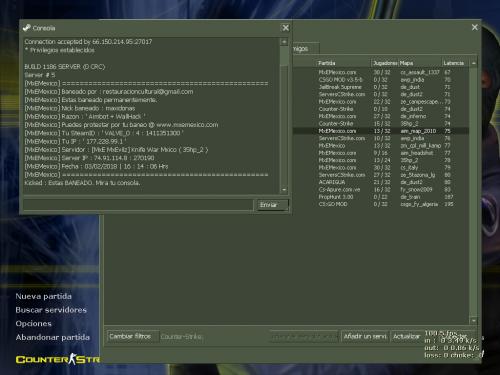
Task: Click the server list scrollbar down arrow
Action: click(473, 321)
